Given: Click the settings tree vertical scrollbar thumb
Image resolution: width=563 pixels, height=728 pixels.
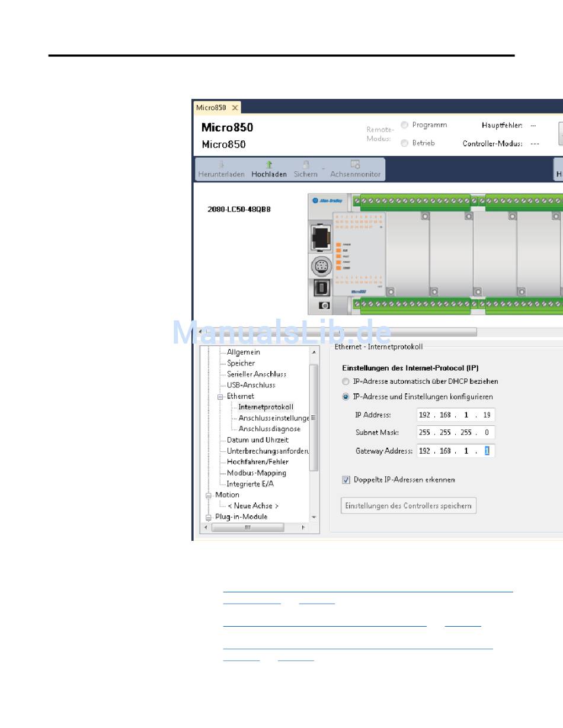Looking at the screenshot, I should [x=314, y=418].
